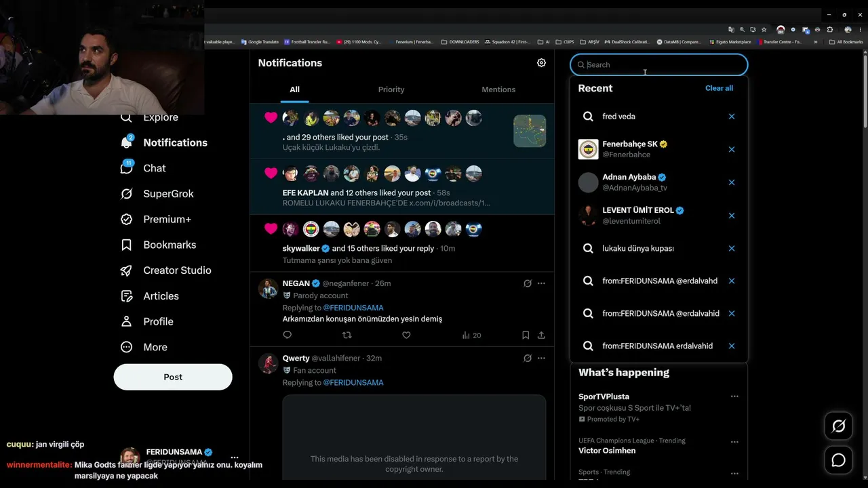Click the install app icon in Chrome
This screenshot has height=488, width=868.
pyautogui.click(x=753, y=30)
